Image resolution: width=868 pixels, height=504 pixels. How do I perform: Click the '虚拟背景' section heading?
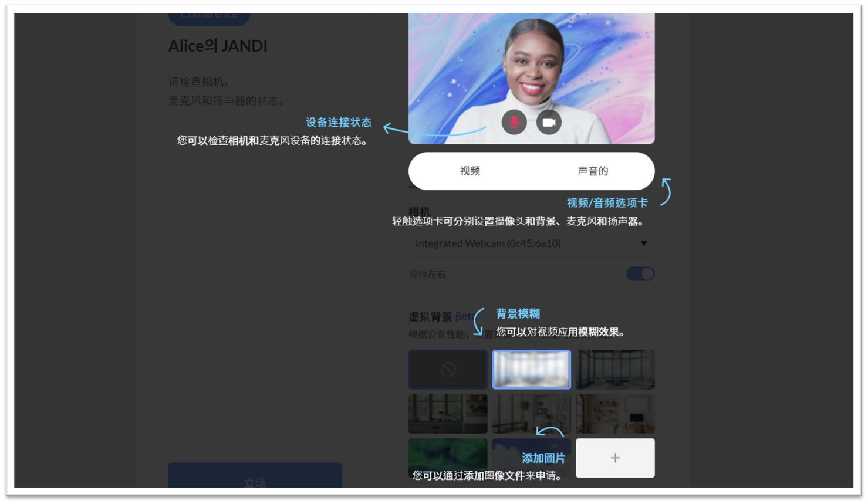point(430,317)
